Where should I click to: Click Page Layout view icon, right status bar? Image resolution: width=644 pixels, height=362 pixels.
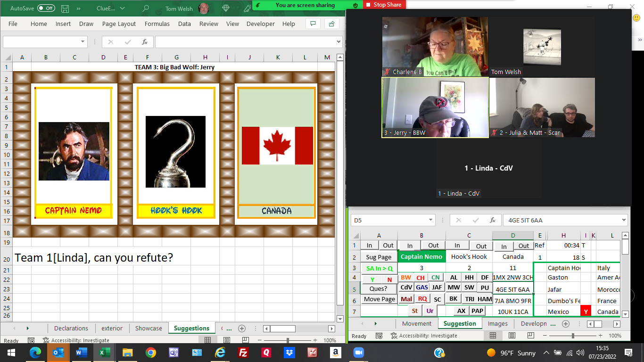[x=512, y=336]
